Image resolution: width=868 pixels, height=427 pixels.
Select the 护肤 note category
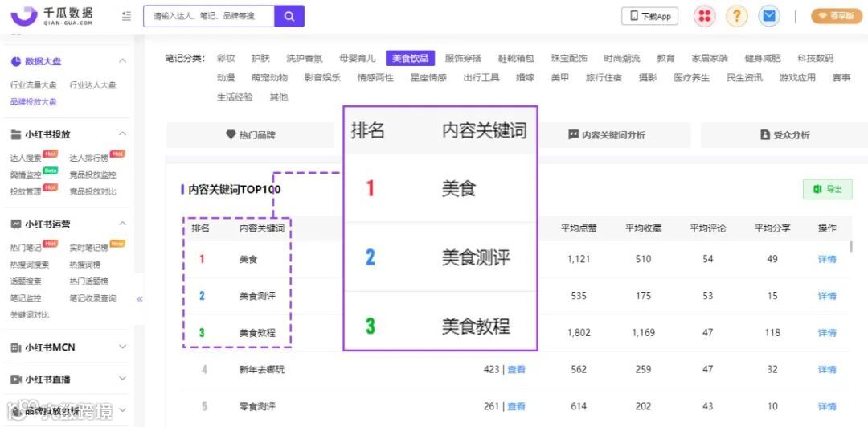pyautogui.click(x=260, y=58)
